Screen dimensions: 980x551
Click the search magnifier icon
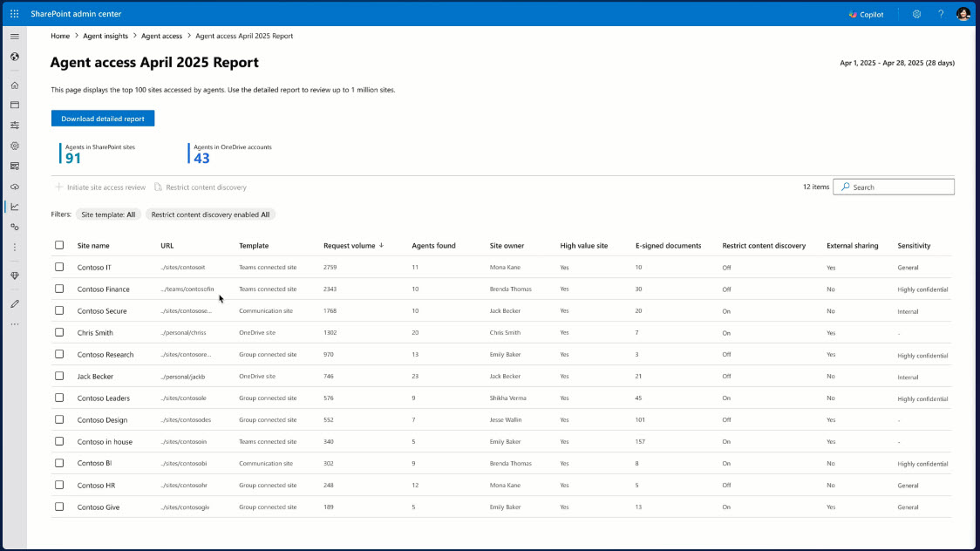tap(845, 187)
